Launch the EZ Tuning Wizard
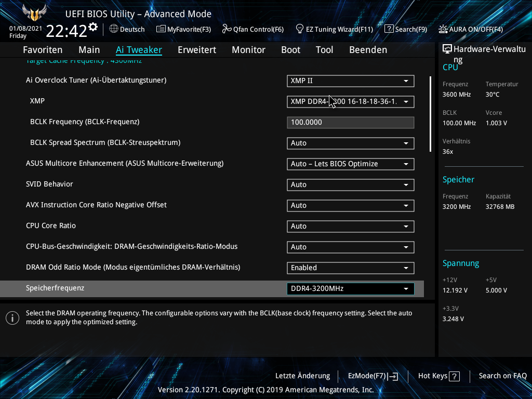The height and width of the screenshot is (399, 532). pos(334,29)
